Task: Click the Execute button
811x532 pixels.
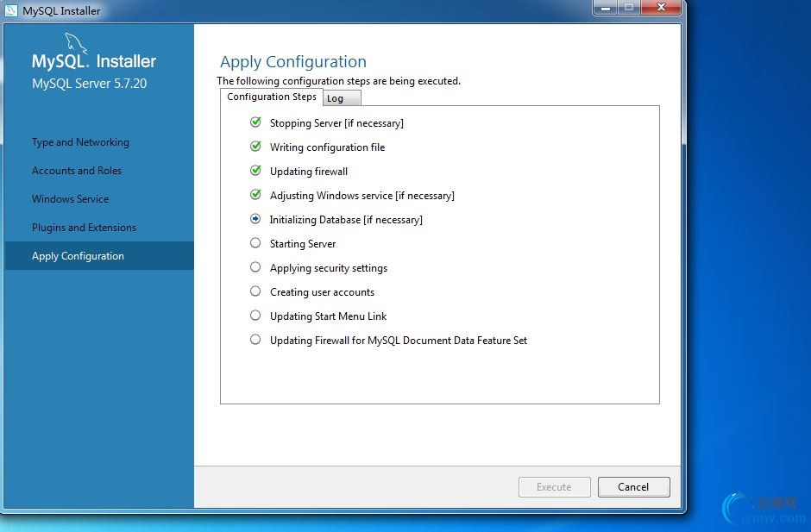Action: 555,487
